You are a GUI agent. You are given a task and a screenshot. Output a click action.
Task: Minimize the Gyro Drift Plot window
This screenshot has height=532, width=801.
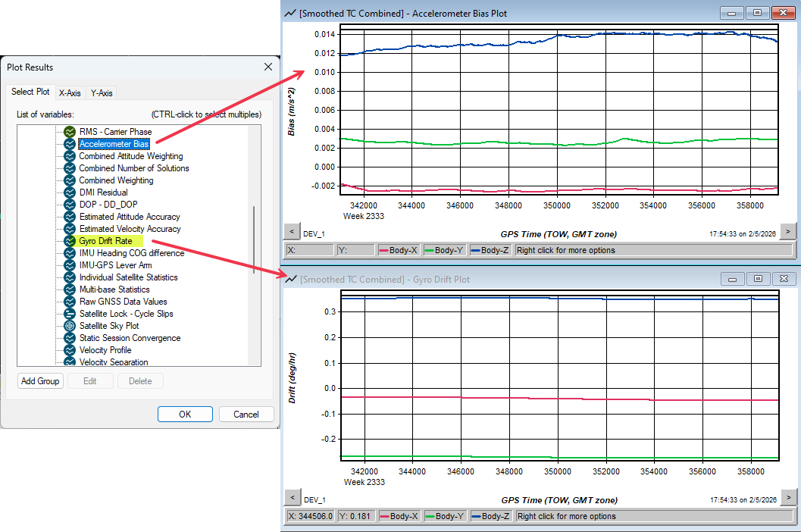[732, 279]
